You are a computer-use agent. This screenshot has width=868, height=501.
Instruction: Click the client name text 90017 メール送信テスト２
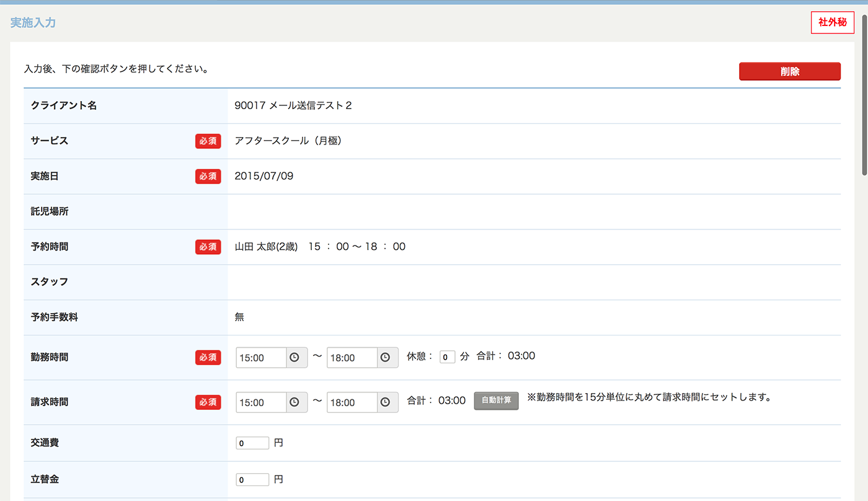click(293, 105)
